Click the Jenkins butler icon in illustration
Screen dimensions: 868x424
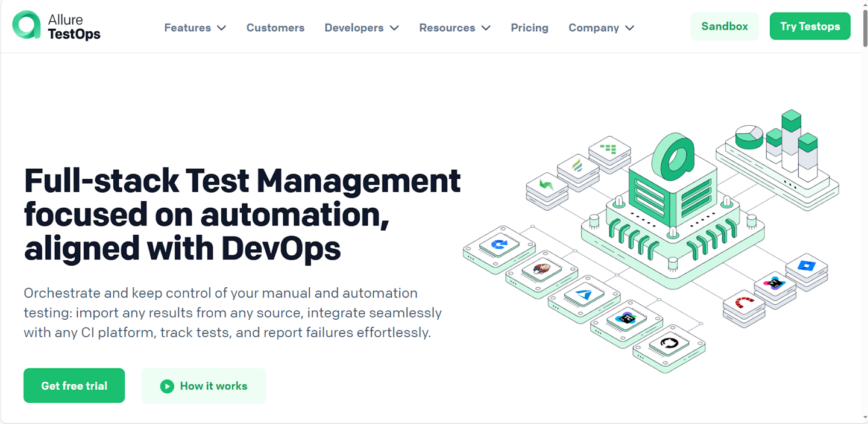click(x=542, y=270)
